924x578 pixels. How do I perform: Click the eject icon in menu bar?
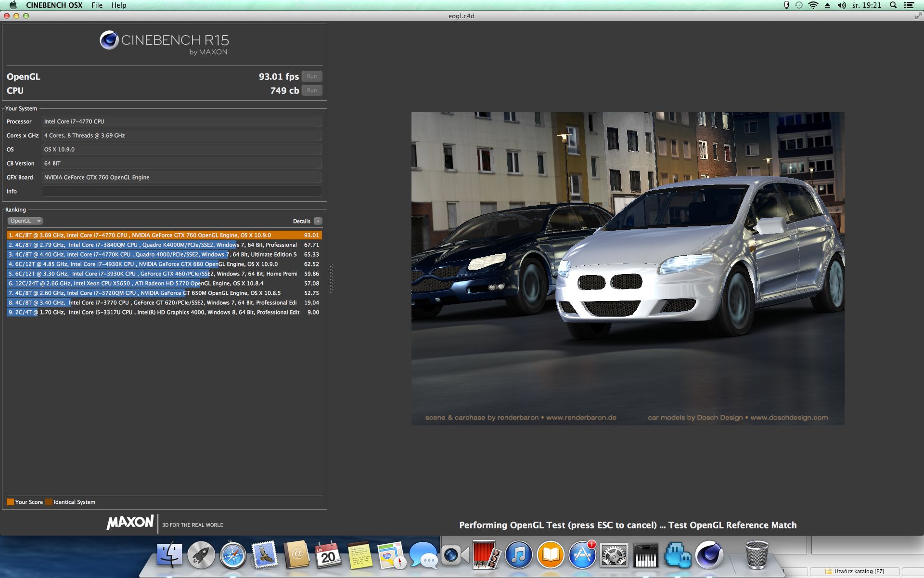pos(827,5)
